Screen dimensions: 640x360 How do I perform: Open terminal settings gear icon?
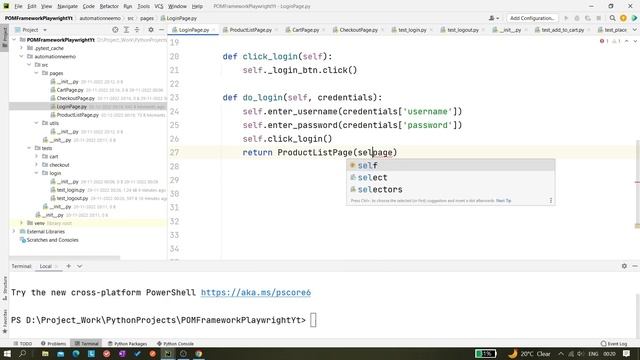[624, 266]
